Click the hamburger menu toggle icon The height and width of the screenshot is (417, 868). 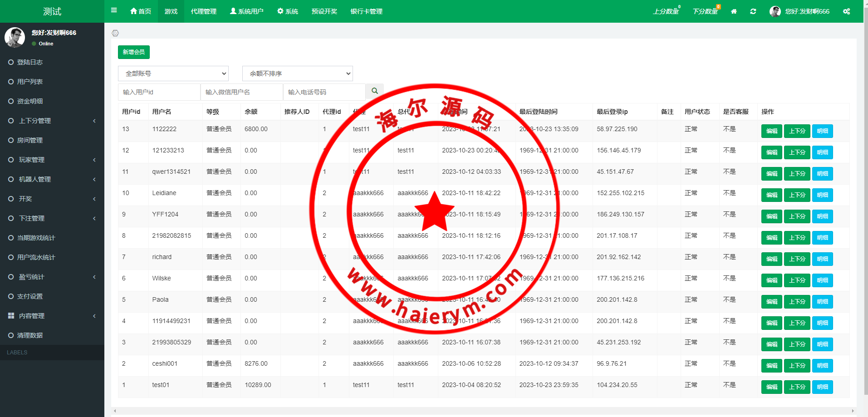point(114,10)
